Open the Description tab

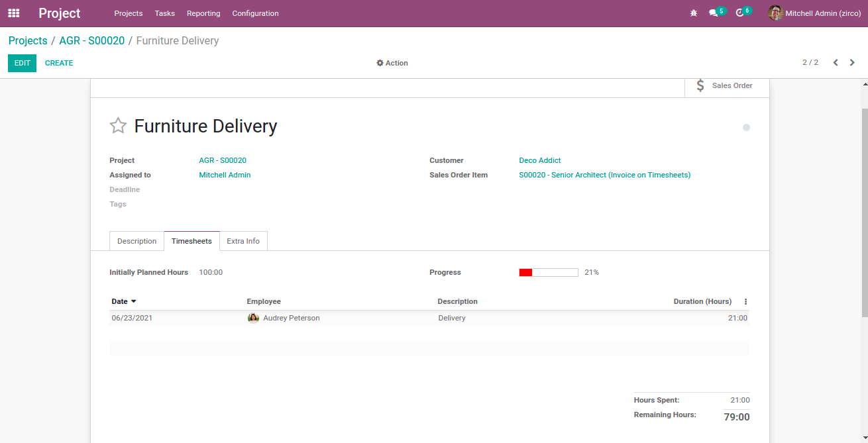136,241
